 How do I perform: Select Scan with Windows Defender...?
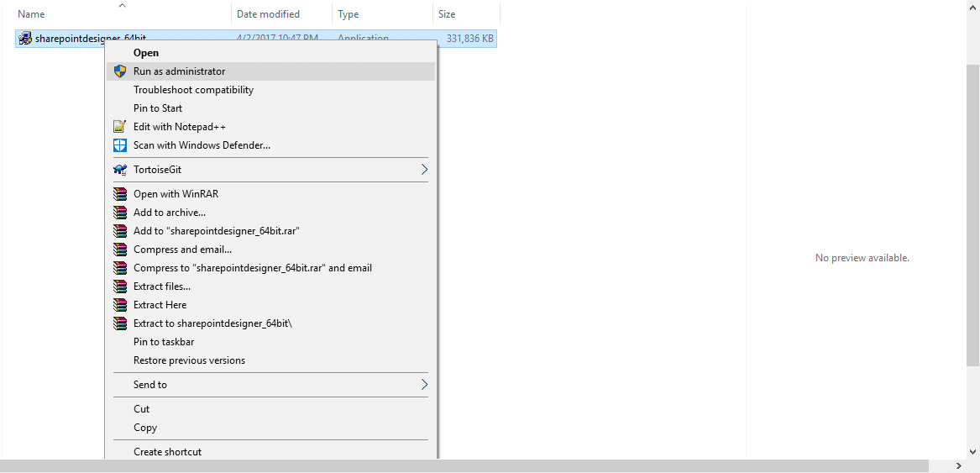coord(270,145)
